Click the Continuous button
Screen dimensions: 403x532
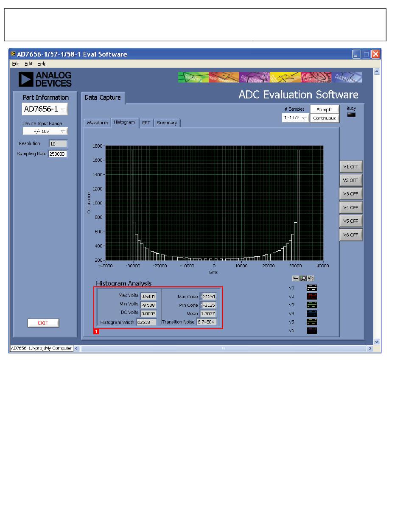[x=325, y=118]
